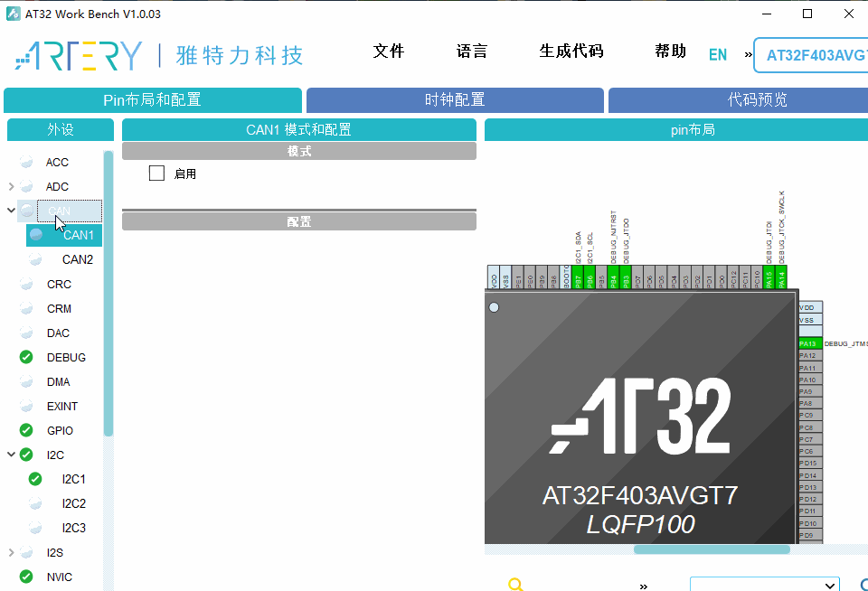The height and width of the screenshot is (591, 868).
Task: Click the green check icon beside DEBUG
Action: tap(26, 357)
